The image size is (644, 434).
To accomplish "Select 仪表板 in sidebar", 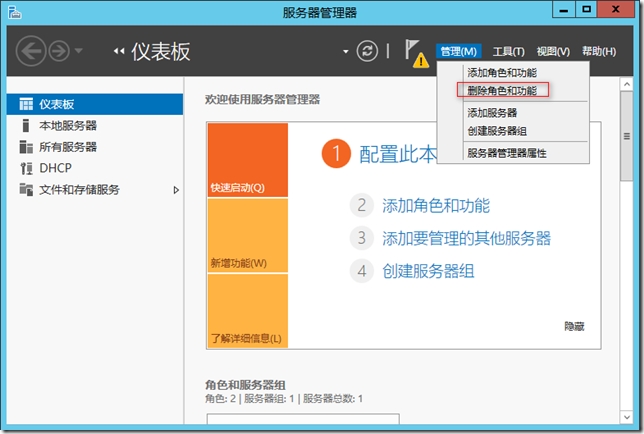I will coord(95,104).
